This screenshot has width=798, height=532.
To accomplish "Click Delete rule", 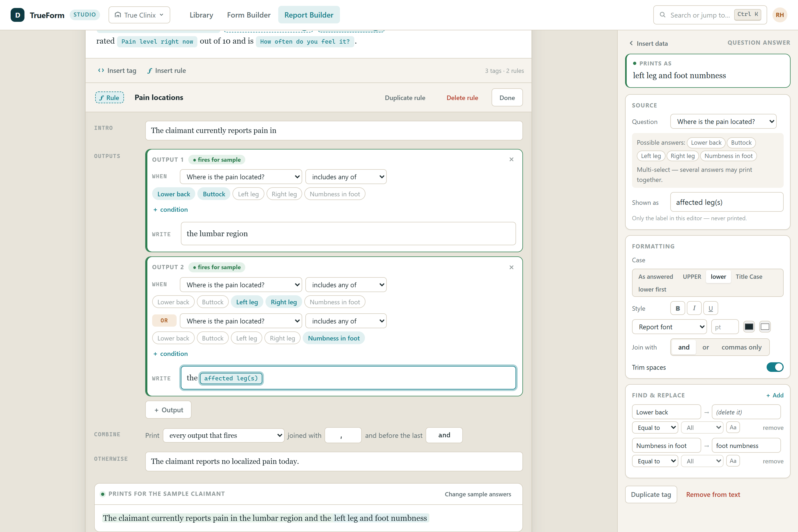I will pos(462,98).
